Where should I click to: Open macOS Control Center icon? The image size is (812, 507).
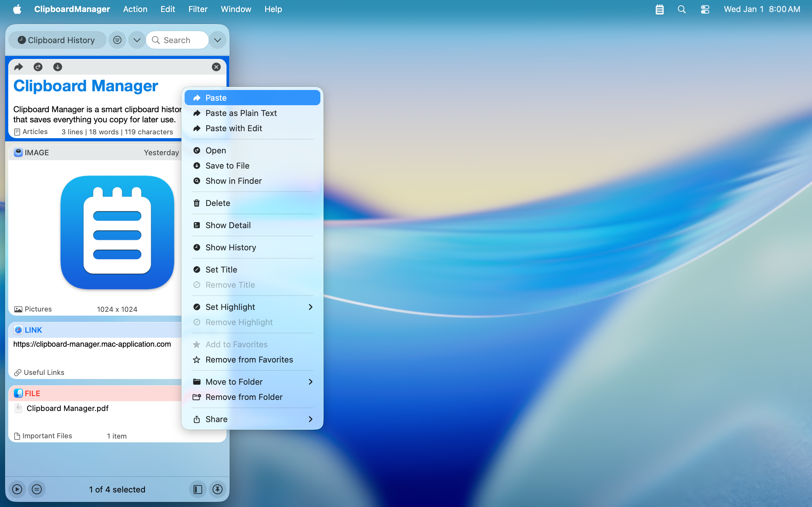(704, 9)
